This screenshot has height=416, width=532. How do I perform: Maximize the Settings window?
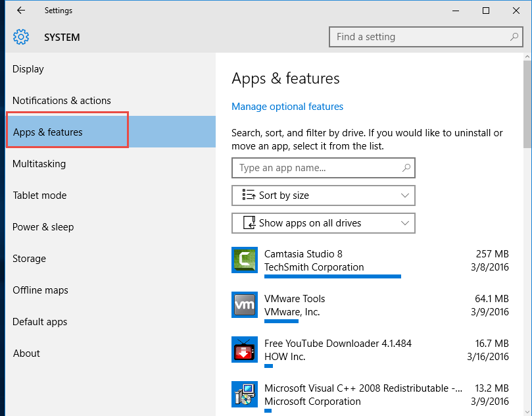tap(486, 11)
